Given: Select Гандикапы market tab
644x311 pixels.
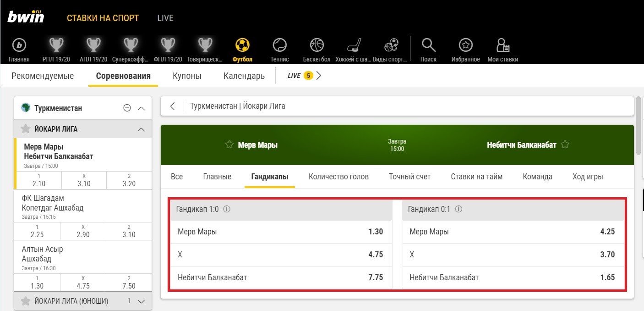Looking at the screenshot, I should 270,177.
